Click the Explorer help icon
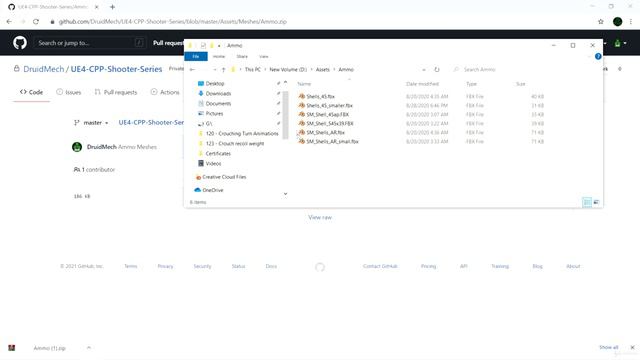This screenshot has height=360, width=640. pyautogui.click(x=598, y=56)
